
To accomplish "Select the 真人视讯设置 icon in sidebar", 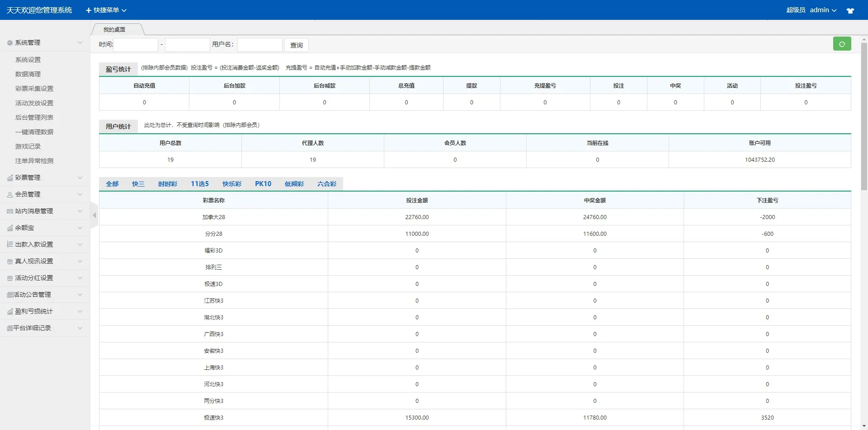I will (9, 261).
